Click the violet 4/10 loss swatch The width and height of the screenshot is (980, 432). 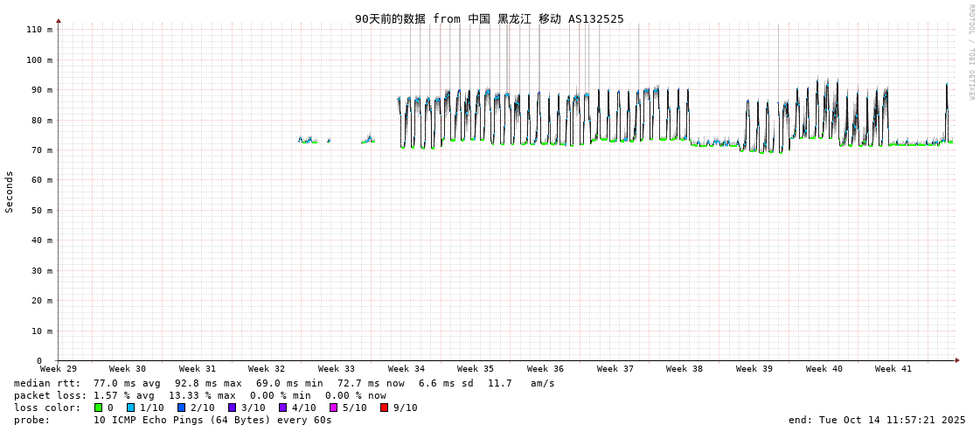[282, 408]
